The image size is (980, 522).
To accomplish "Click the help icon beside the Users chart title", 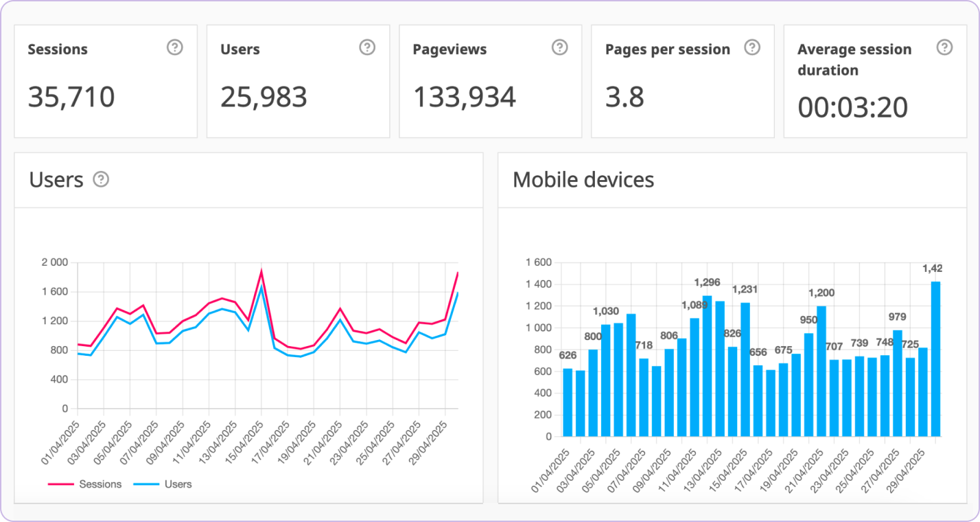I will (101, 180).
